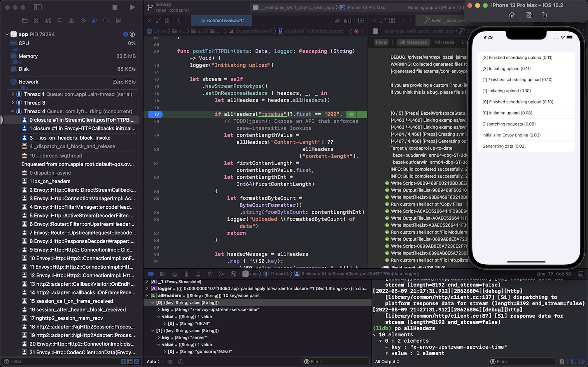
Task: Open the Project navigator folder icon
Action: click(25, 20)
